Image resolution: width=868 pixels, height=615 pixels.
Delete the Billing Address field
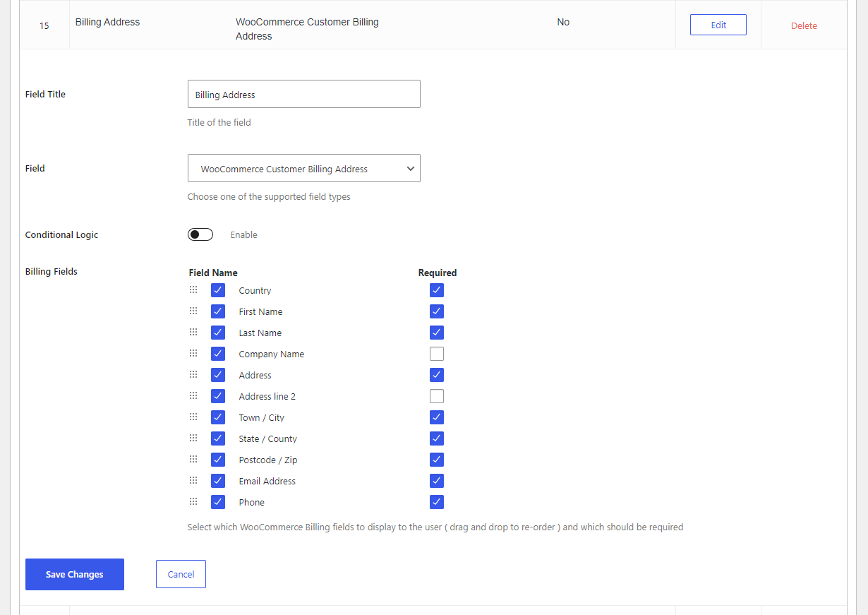pos(804,25)
